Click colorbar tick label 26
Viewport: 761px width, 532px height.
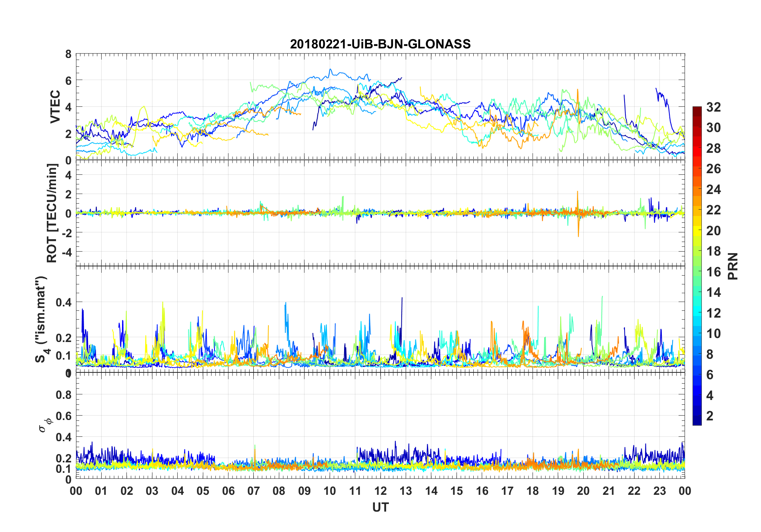click(713, 169)
